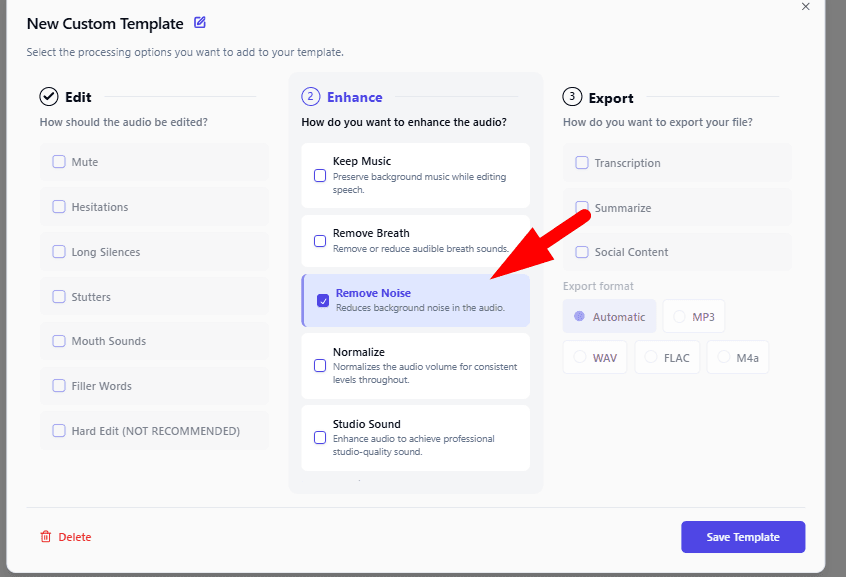Choose MP3 as export format
This screenshot has width=846, height=577.
(679, 317)
